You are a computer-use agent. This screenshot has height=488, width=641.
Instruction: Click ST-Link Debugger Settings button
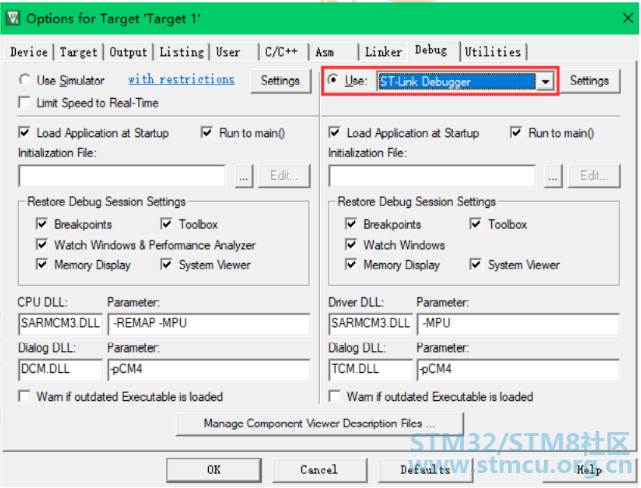click(x=589, y=81)
